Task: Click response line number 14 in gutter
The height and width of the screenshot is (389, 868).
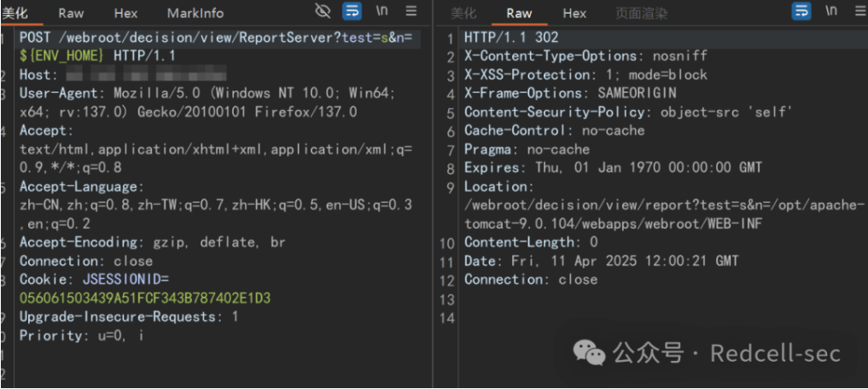Action: tap(446, 318)
